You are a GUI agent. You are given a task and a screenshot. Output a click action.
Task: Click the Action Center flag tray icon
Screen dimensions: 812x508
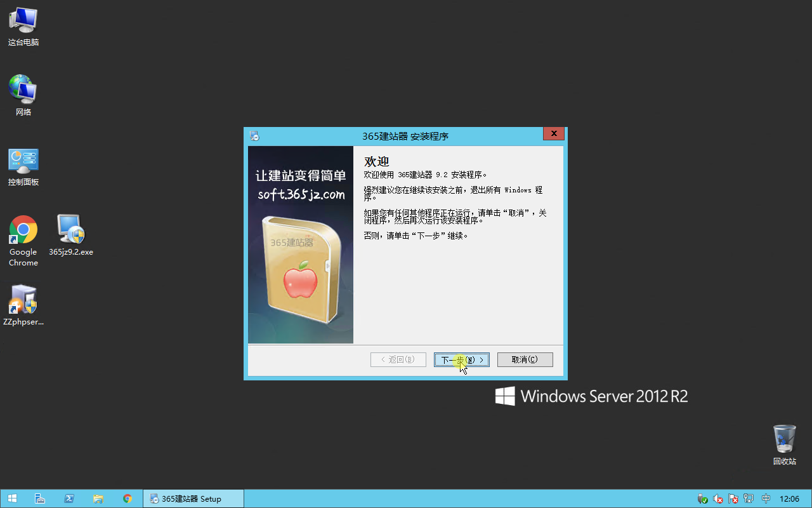[x=734, y=499]
